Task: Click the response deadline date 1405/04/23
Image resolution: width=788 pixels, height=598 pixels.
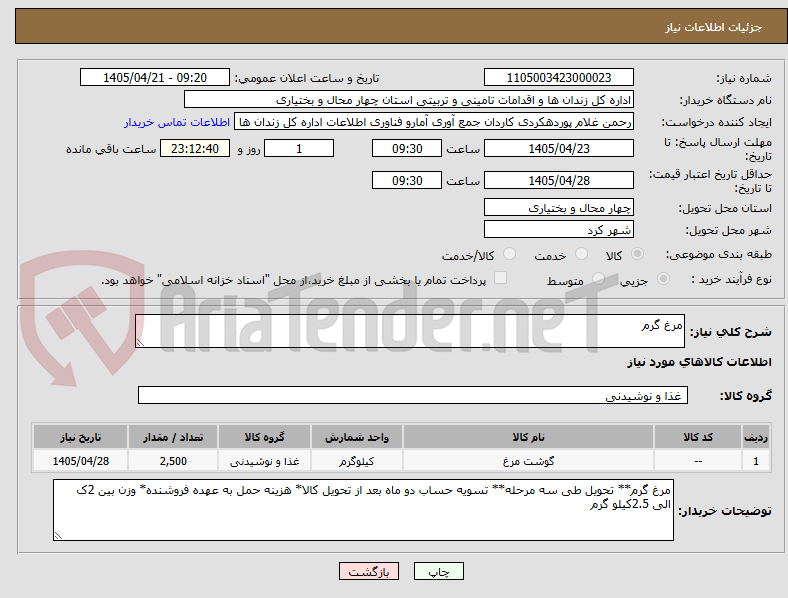Action: (x=559, y=148)
